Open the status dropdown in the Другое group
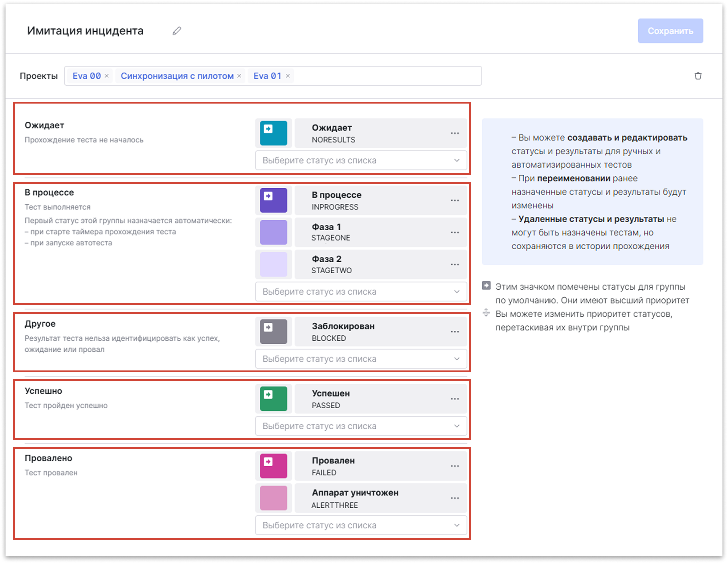 coord(361,359)
